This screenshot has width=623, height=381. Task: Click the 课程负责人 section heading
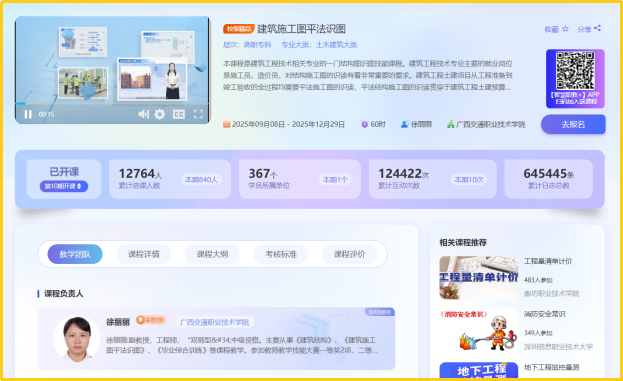63,294
